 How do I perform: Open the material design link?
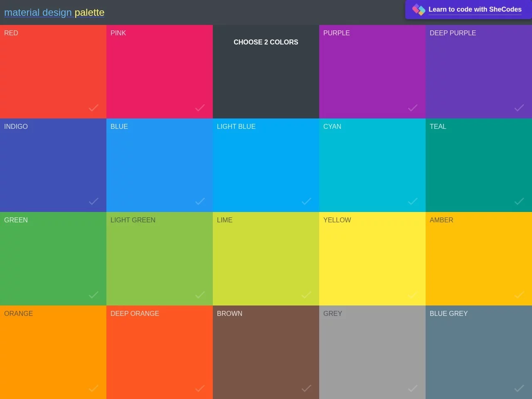(38, 12)
